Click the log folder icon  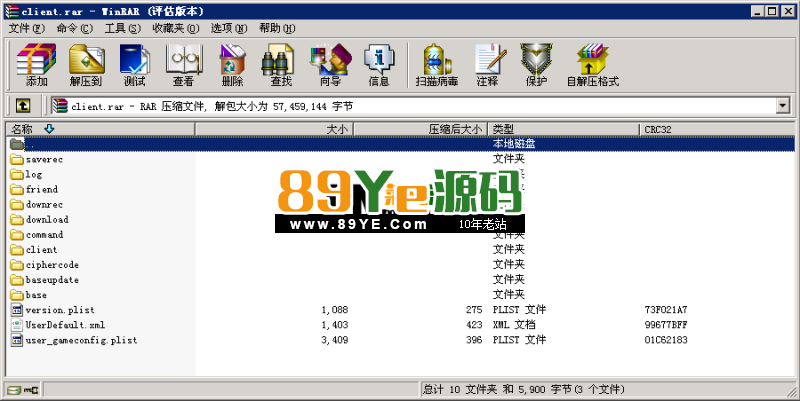pyautogui.click(x=17, y=174)
